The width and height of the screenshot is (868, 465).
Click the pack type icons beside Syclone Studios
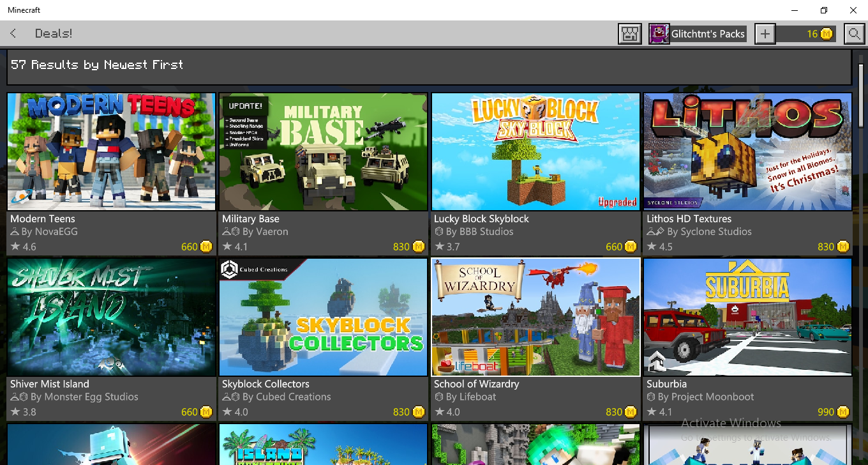655,232
